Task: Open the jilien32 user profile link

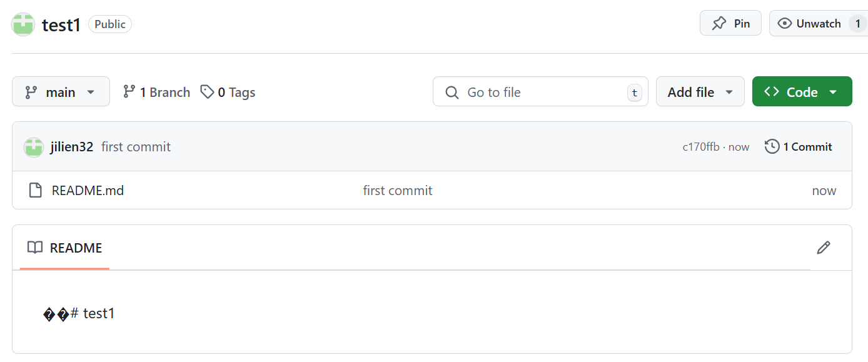Action: [x=71, y=147]
